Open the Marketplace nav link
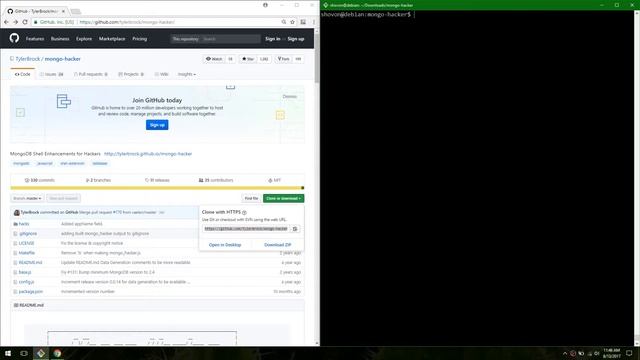640x360 pixels. click(112, 39)
